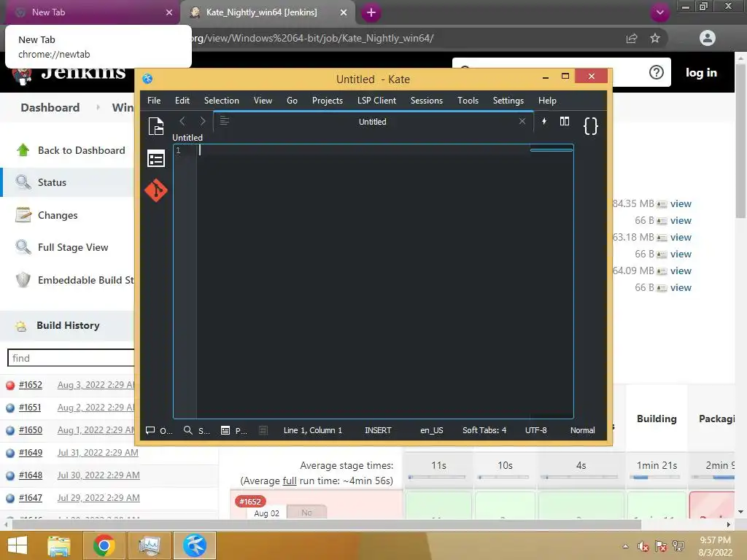Click the quick open lightning icon in Kate
Viewport: 747px width, 560px height.
click(544, 122)
